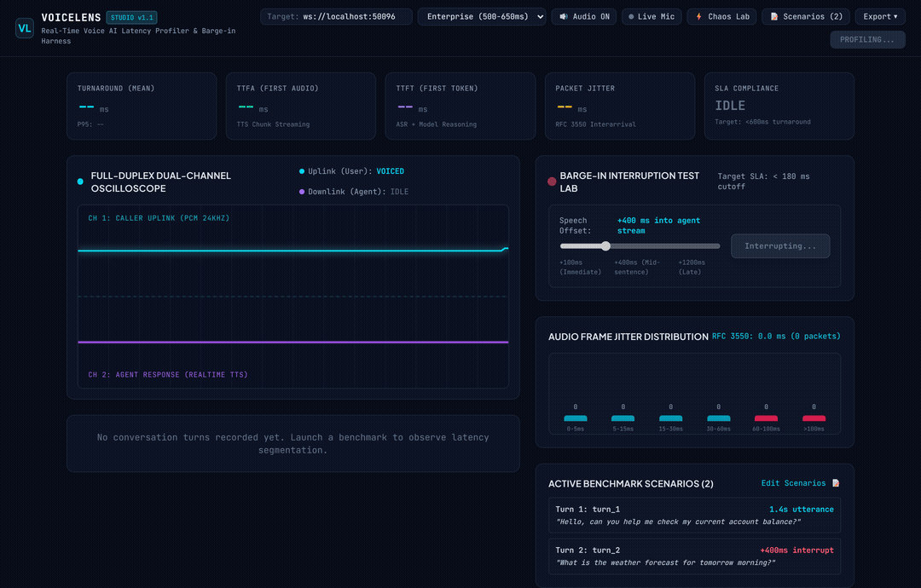Click the red 60-100ms jitter bar

click(766, 418)
